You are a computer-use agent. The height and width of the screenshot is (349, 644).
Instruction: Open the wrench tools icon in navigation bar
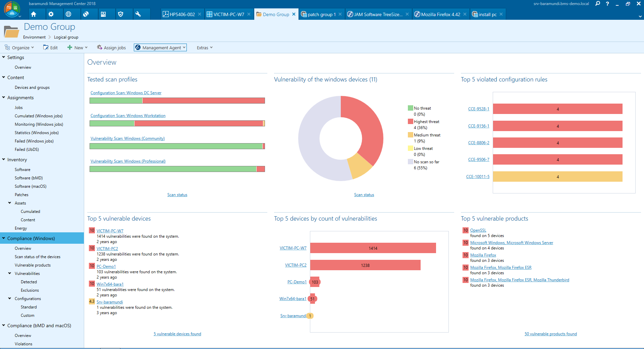click(138, 14)
